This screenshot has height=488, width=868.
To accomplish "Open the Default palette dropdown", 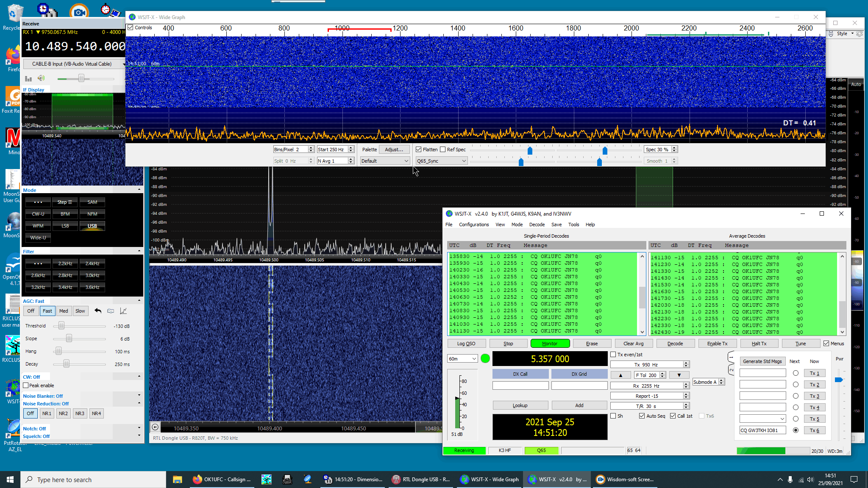I will (x=385, y=161).
